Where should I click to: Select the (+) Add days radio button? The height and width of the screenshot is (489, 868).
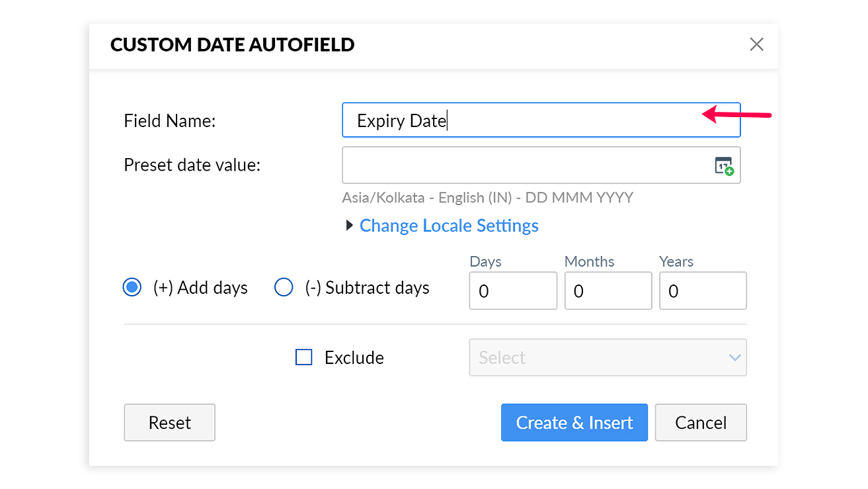[x=132, y=288]
